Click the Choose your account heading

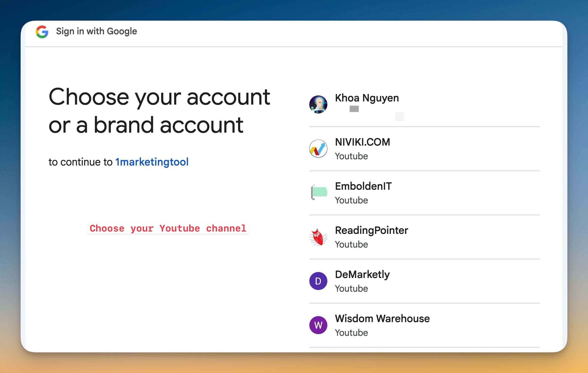click(x=159, y=111)
